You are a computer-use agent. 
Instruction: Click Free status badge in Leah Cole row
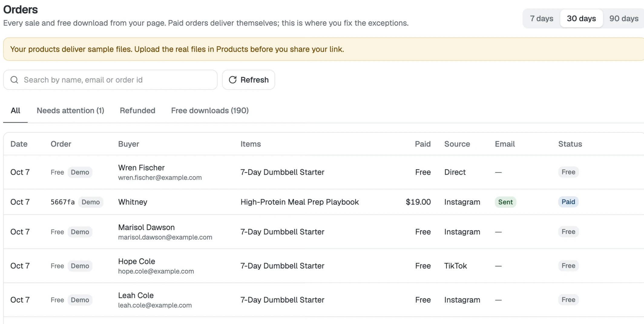(568, 300)
